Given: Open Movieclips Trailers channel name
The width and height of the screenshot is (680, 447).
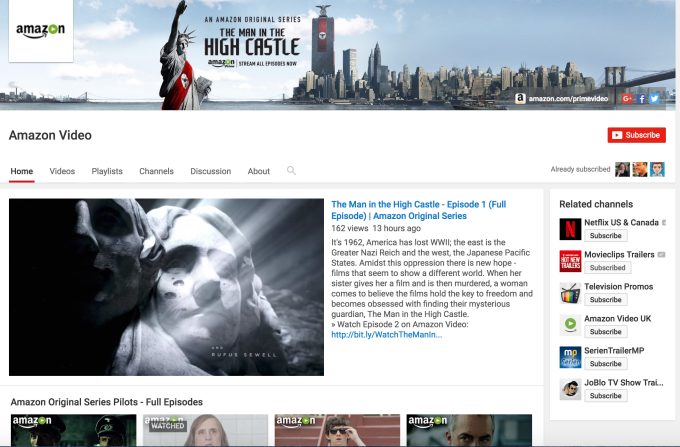Looking at the screenshot, I should (x=619, y=254).
